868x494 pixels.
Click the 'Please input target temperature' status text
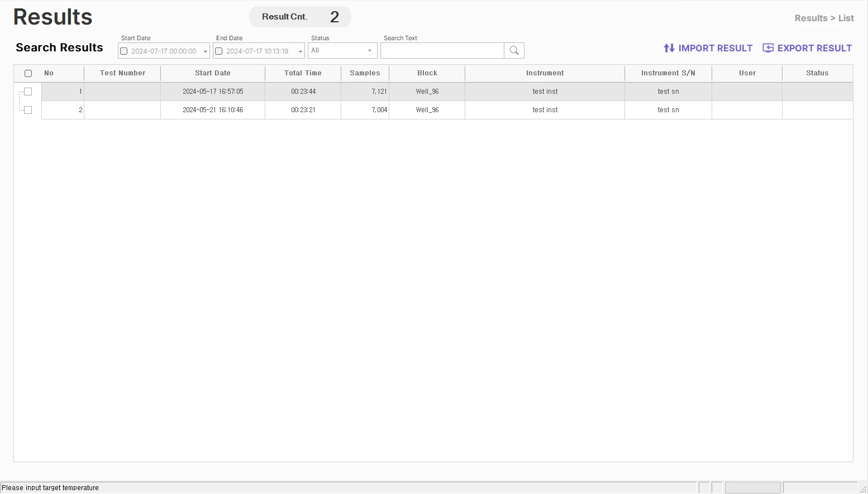[50, 488]
